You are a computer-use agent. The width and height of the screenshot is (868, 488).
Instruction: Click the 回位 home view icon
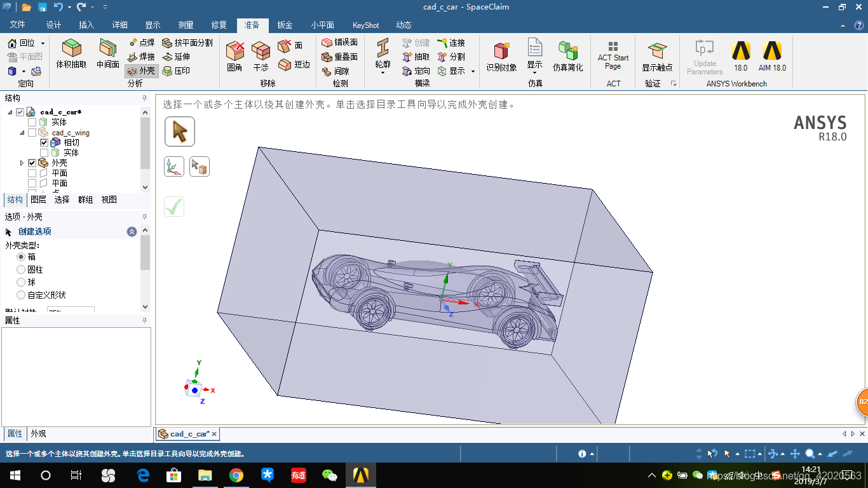coord(13,43)
